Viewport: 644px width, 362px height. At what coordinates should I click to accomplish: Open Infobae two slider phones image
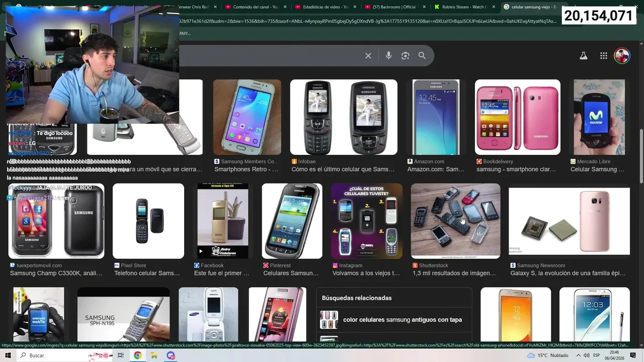pyautogui.click(x=344, y=117)
